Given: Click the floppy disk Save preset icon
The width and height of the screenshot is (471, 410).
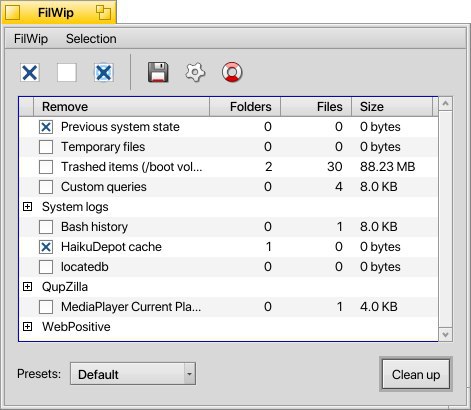Looking at the screenshot, I should click(158, 72).
